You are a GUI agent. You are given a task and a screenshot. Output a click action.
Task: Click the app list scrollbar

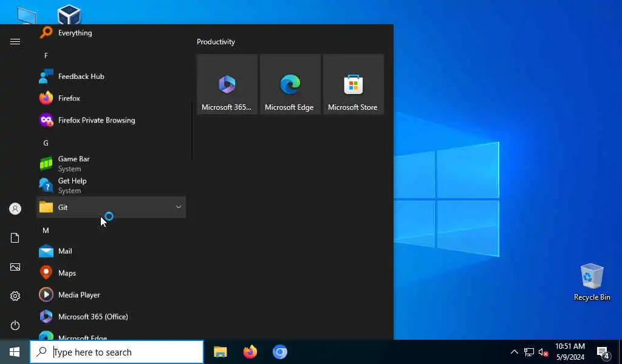point(192,130)
